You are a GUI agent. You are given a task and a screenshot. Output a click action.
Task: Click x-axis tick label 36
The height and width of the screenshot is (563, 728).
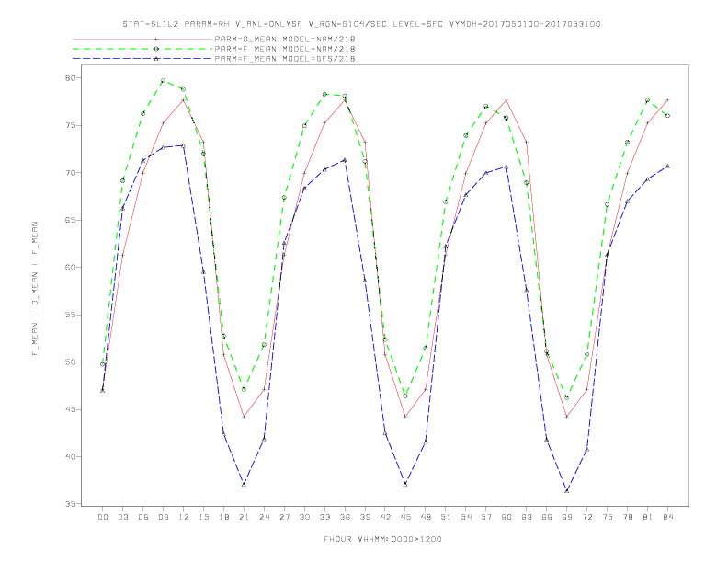tap(345, 517)
